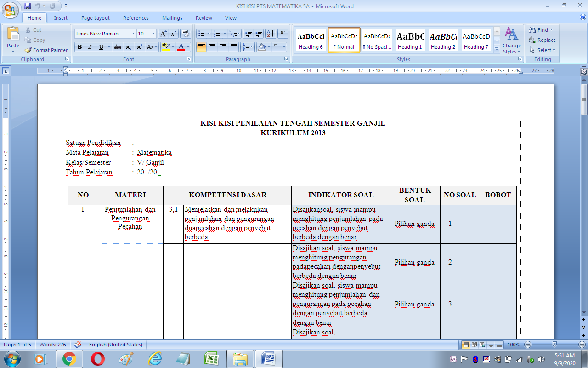Click the zoom slider handle
Viewport: 588px width, 368px height.
click(555, 345)
